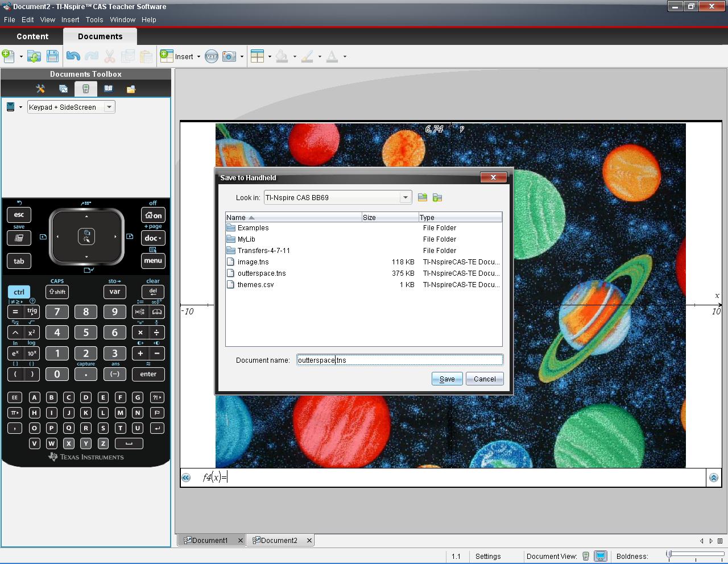Click the Undo arrow in toolbar
The image size is (728, 564).
[x=73, y=56]
